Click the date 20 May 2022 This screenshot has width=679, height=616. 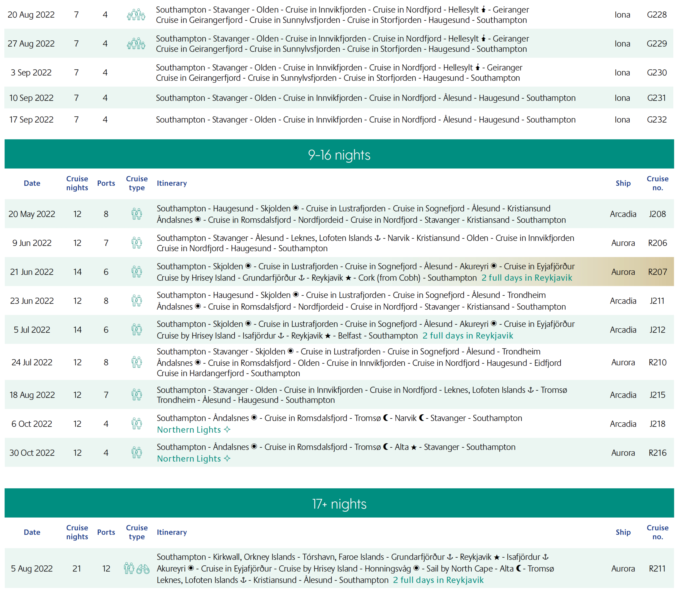32,214
